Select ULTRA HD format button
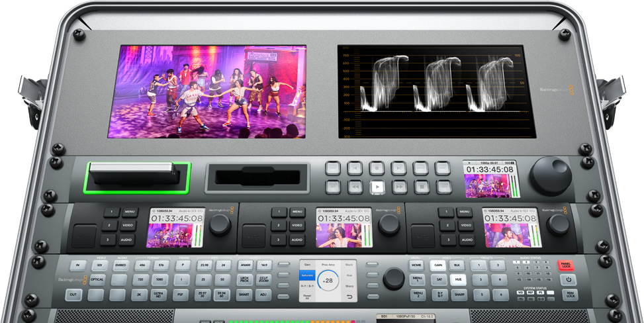This screenshot has height=323, width=644. click(x=158, y=295)
